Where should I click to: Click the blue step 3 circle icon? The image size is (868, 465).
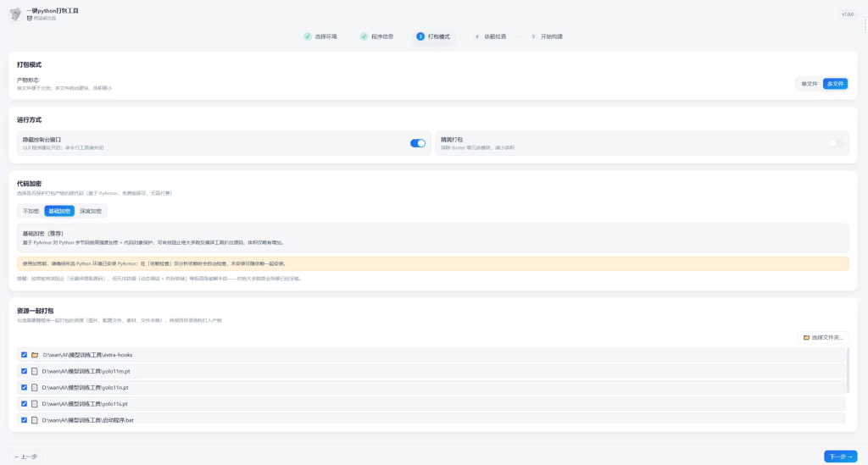click(x=420, y=36)
